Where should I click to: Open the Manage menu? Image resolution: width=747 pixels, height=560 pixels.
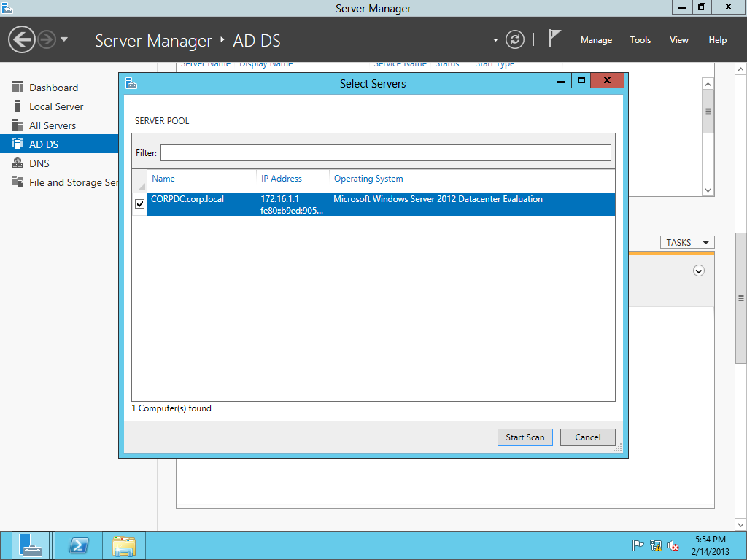point(596,40)
